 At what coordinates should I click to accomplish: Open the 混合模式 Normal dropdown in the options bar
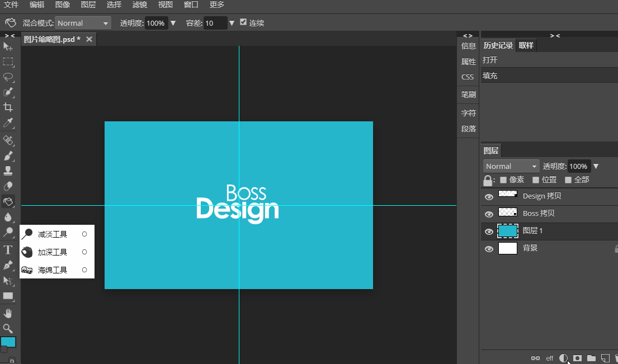(83, 23)
